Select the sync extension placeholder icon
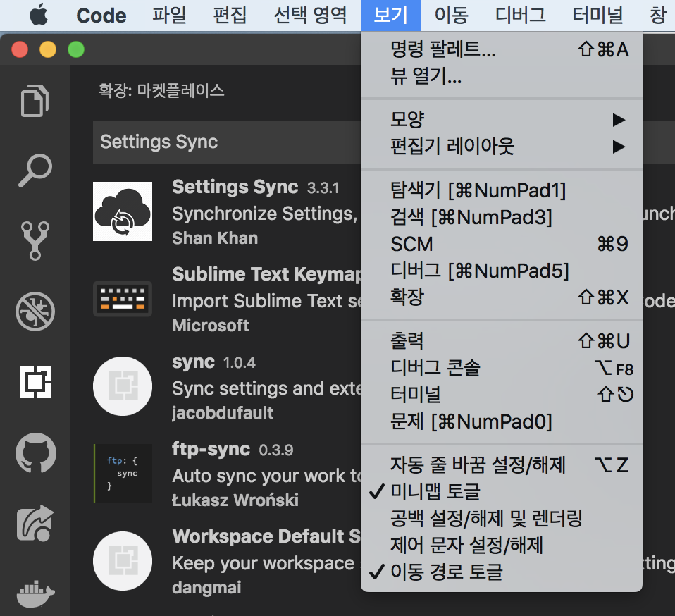This screenshot has width=675, height=616. click(x=123, y=386)
